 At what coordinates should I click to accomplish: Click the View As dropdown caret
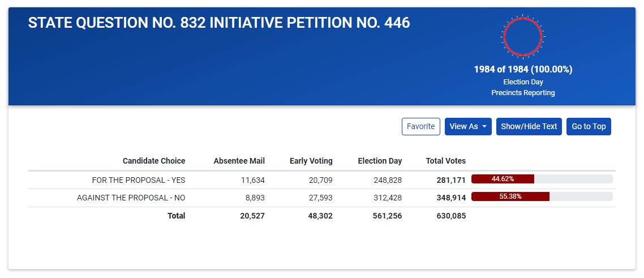tap(484, 126)
